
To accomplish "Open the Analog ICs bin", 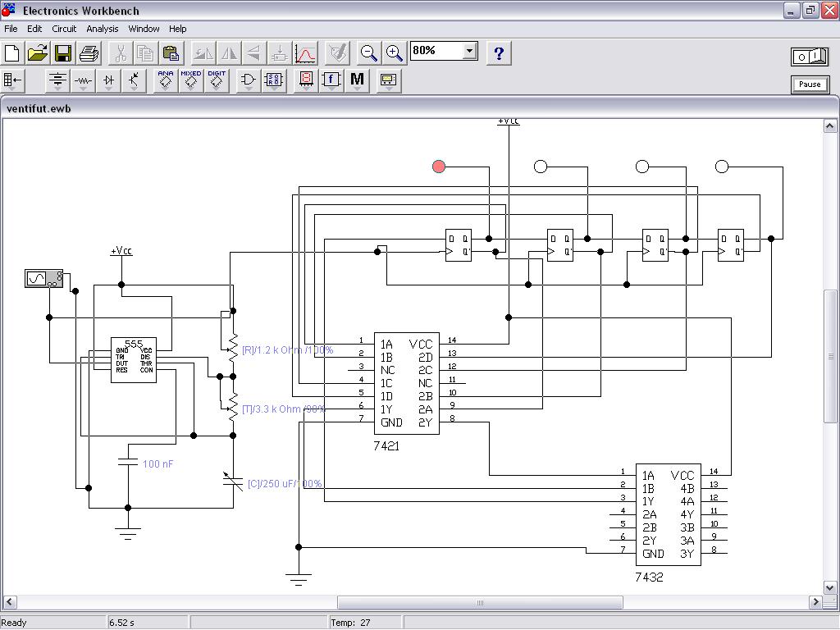I will [166, 80].
